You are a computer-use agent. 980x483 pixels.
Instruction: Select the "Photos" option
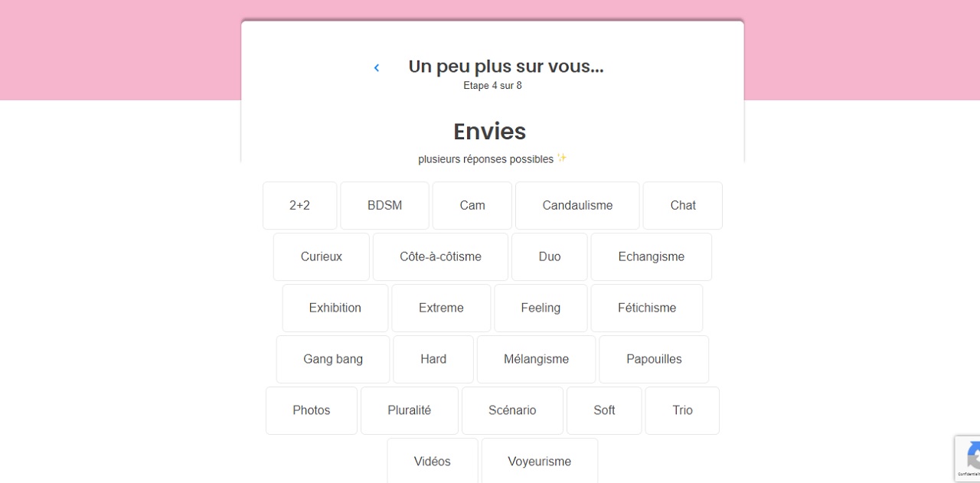[311, 410]
